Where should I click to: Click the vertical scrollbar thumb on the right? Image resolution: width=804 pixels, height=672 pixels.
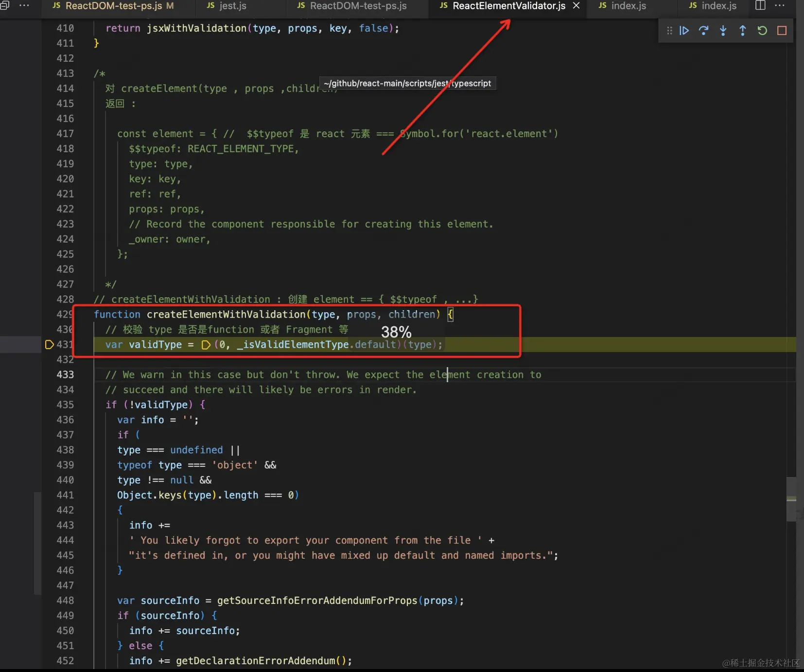(x=791, y=499)
